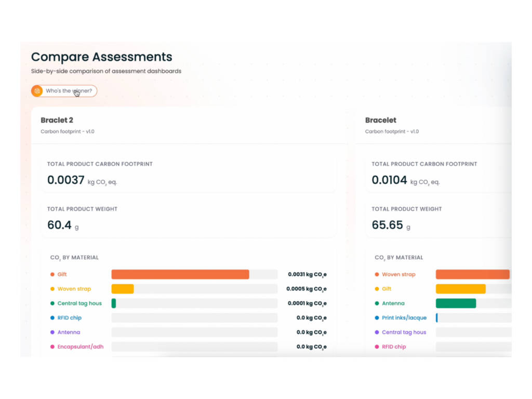Click the Gift material label in Braclet 2

pyautogui.click(x=62, y=274)
